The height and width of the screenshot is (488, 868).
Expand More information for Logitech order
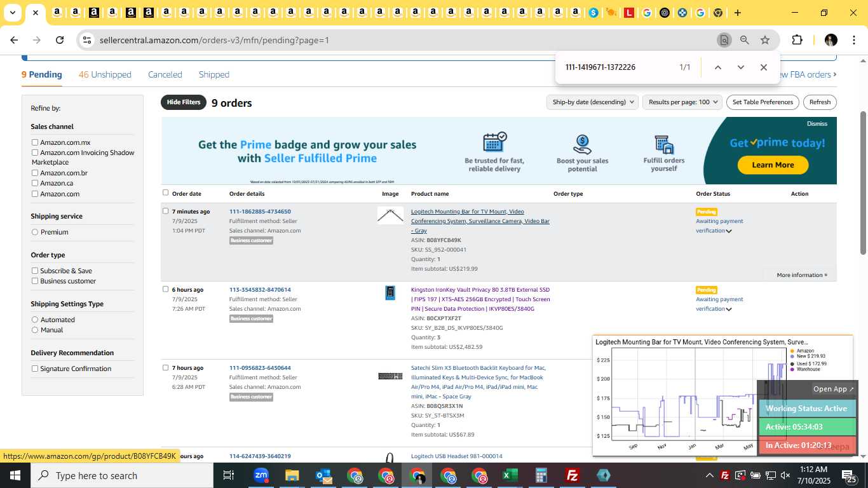pos(802,275)
